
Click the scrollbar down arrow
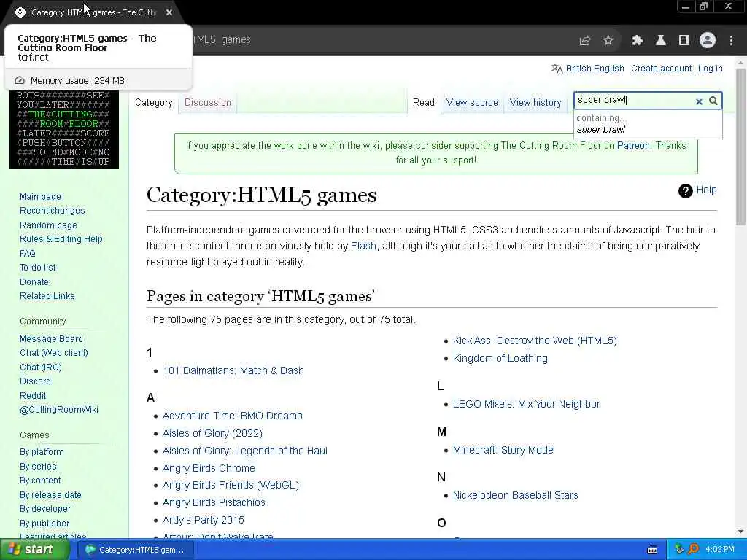[741, 532]
